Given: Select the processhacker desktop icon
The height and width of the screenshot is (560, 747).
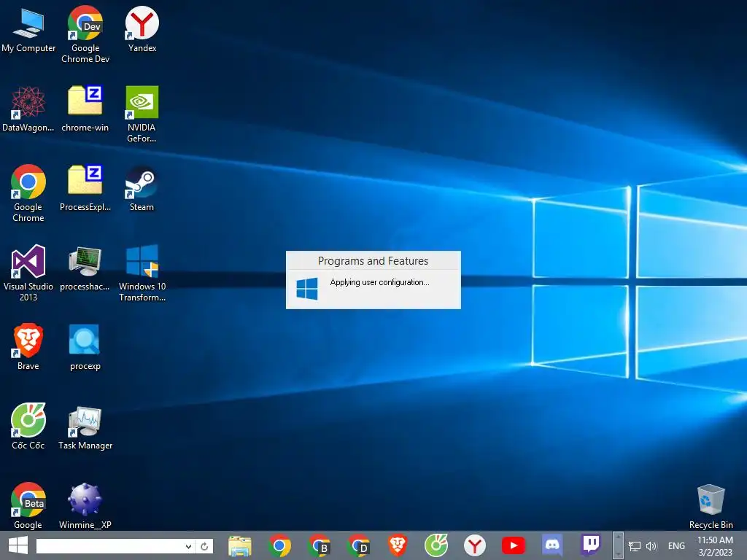Looking at the screenshot, I should (85, 268).
